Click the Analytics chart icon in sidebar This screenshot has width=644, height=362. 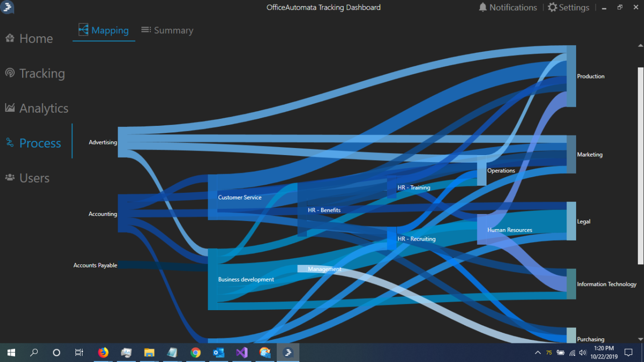pyautogui.click(x=10, y=108)
